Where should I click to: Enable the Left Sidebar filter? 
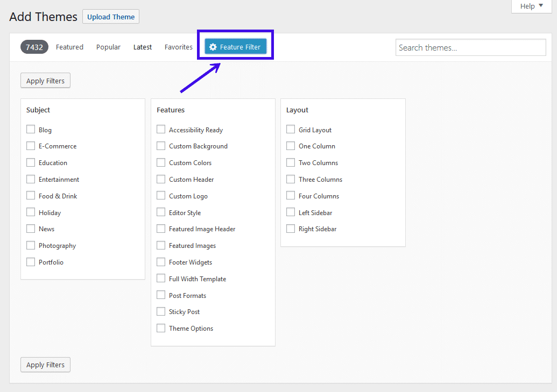click(x=291, y=212)
